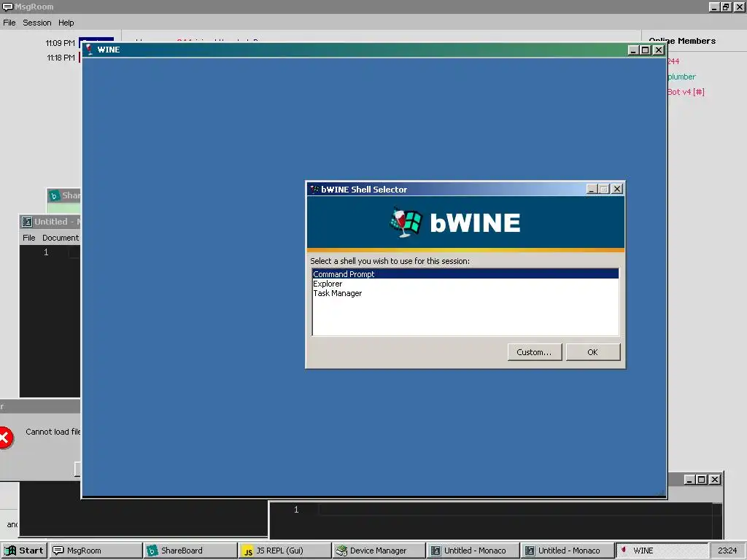Open Document menu in Untitled Monaco window
This screenshot has width=747, height=560.
[x=61, y=238]
